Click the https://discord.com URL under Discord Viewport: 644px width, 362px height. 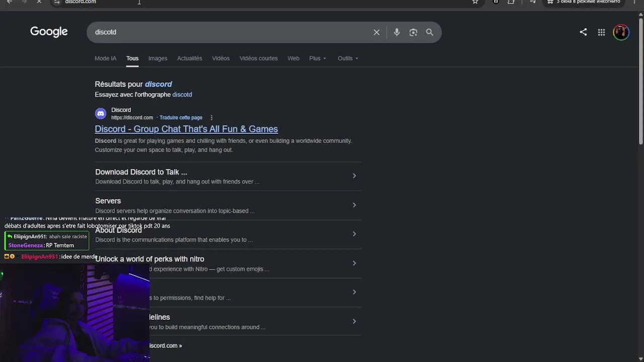[x=132, y=118]
